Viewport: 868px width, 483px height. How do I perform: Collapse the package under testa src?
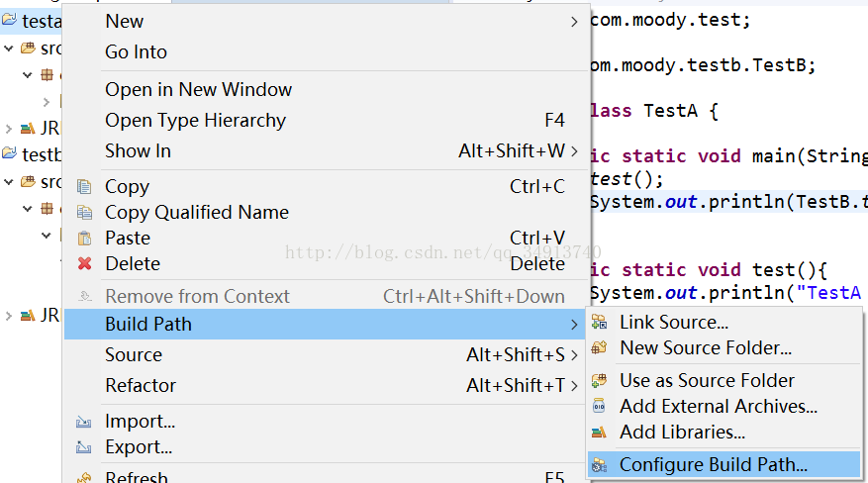click(x=27, y=74)
